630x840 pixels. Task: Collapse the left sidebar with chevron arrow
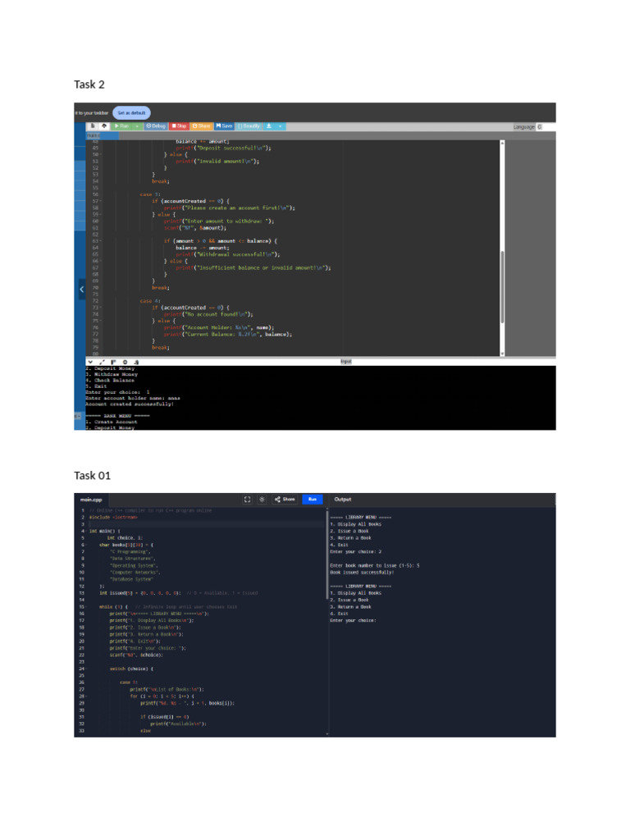[81, 290]
